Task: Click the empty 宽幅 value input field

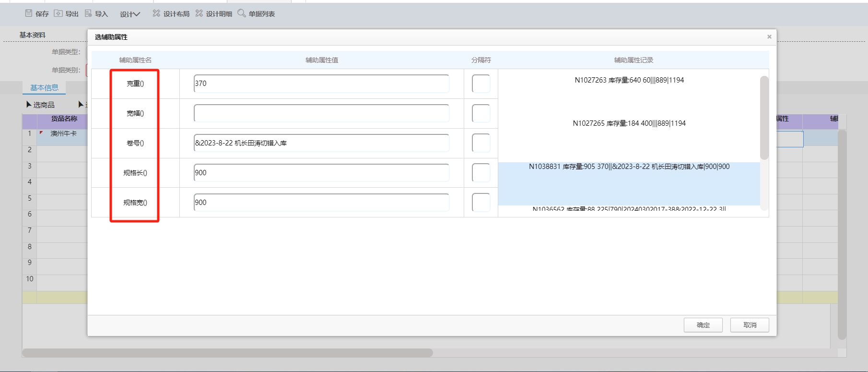Action: (321, 113)
